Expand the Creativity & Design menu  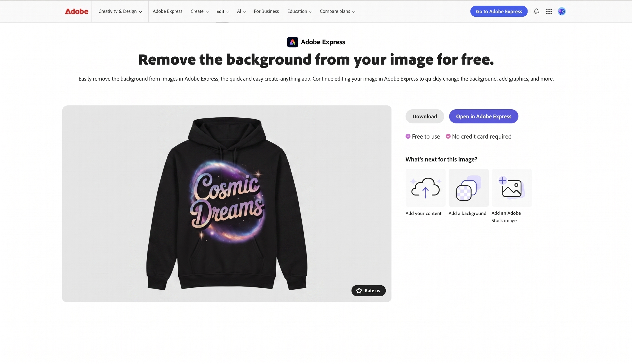pos(120,12)
